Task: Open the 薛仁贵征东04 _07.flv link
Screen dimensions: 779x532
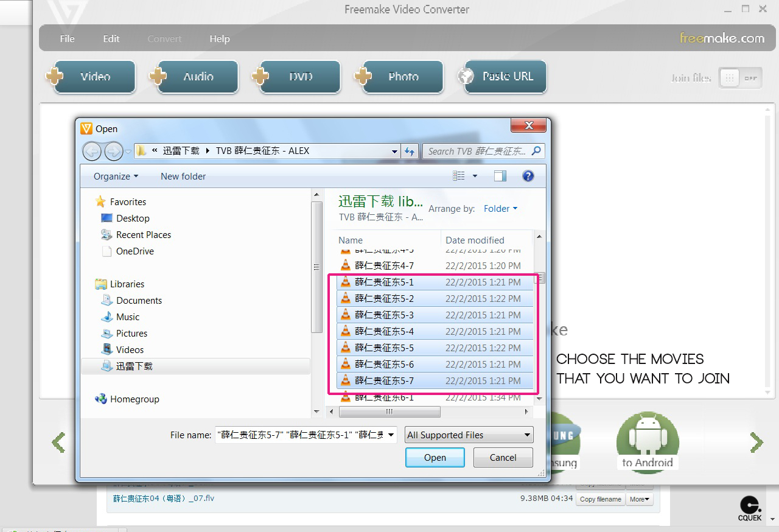Action: click(x=164, y=499)
